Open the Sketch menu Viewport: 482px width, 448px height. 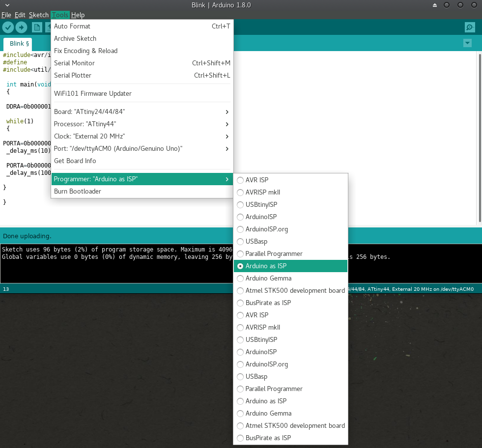(x=39, y=15)
